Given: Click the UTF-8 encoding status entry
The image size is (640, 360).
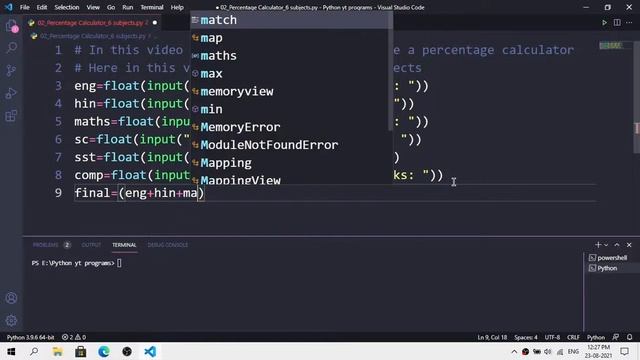Looking at the screenshot, I should pos(552,337).
